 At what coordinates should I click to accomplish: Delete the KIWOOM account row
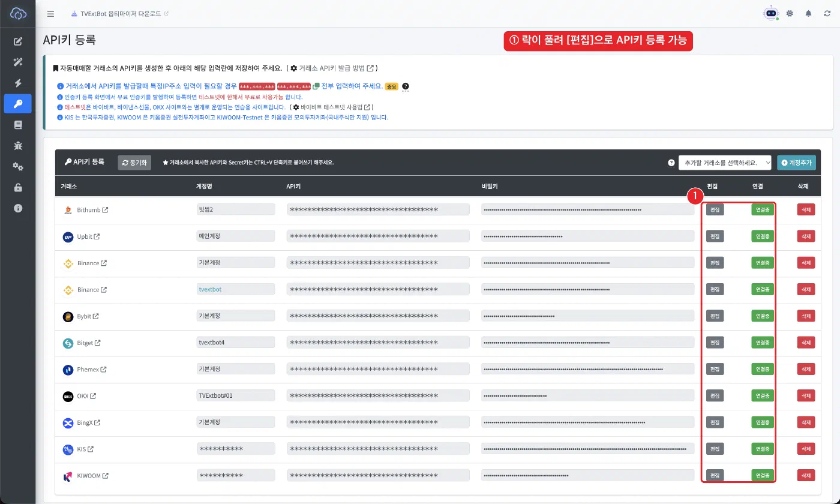[806, 475]
